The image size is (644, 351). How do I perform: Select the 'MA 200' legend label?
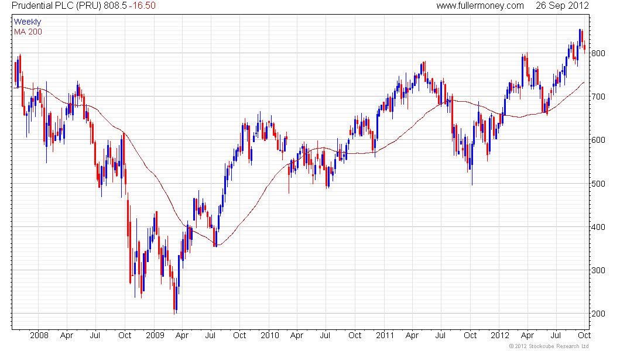coord(28,32)
